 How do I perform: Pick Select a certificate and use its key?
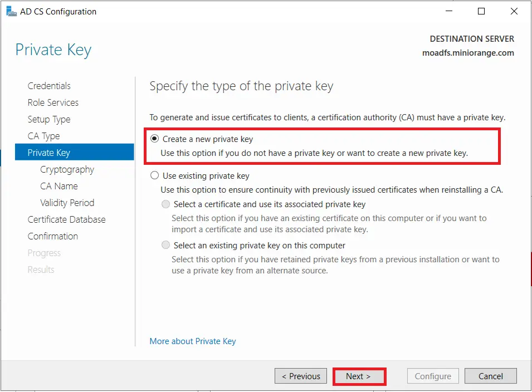(x=165, y=204)
